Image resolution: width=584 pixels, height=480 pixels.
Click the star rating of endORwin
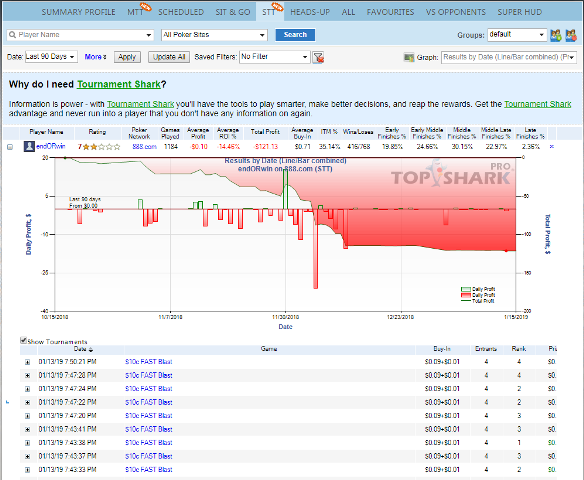click(x=102, y=147)
